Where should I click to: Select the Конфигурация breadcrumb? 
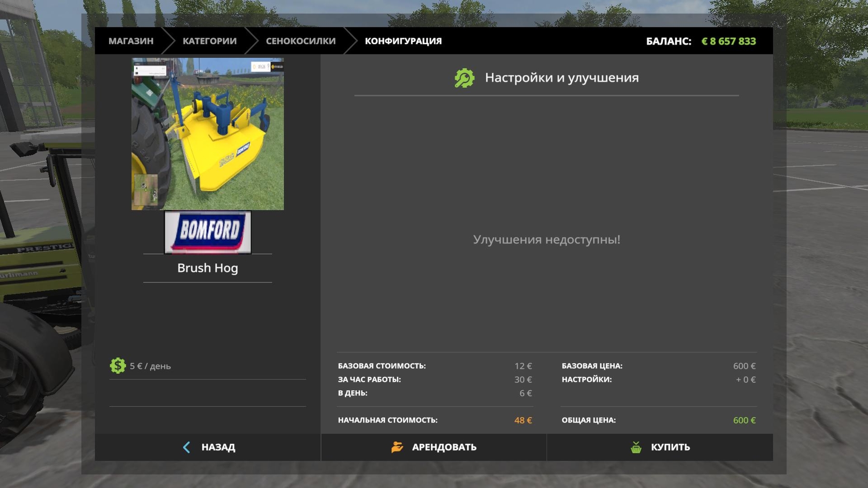point(403,41)
